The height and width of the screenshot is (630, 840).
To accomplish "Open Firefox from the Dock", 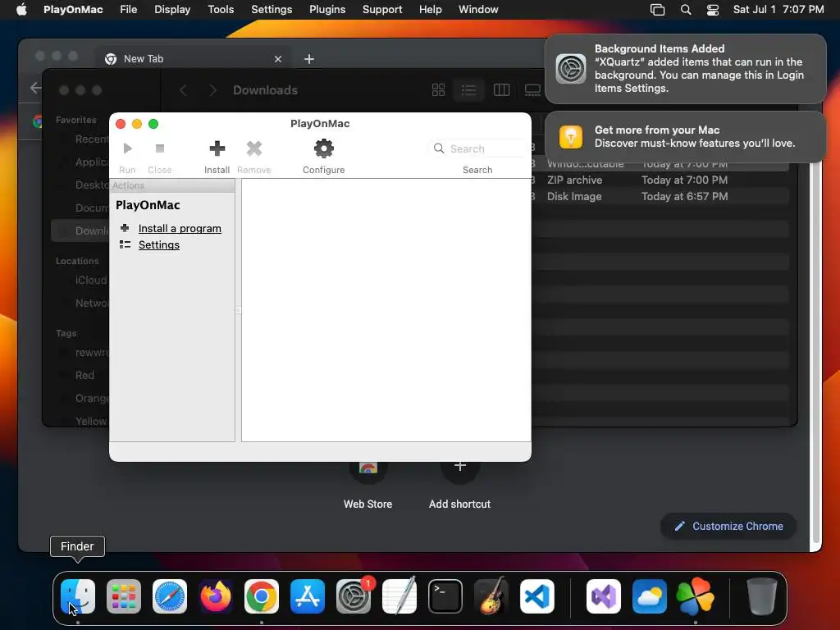I will pos(216,596).
